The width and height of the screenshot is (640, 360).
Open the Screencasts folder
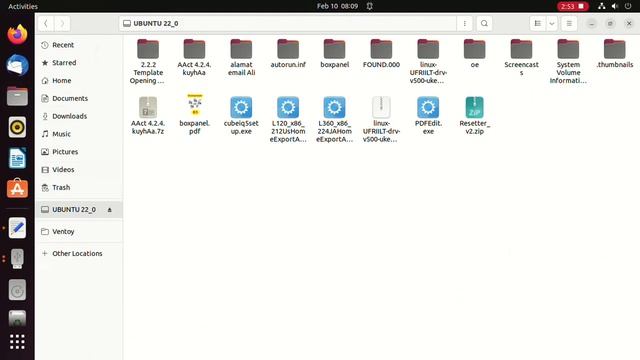click(521, 58)
